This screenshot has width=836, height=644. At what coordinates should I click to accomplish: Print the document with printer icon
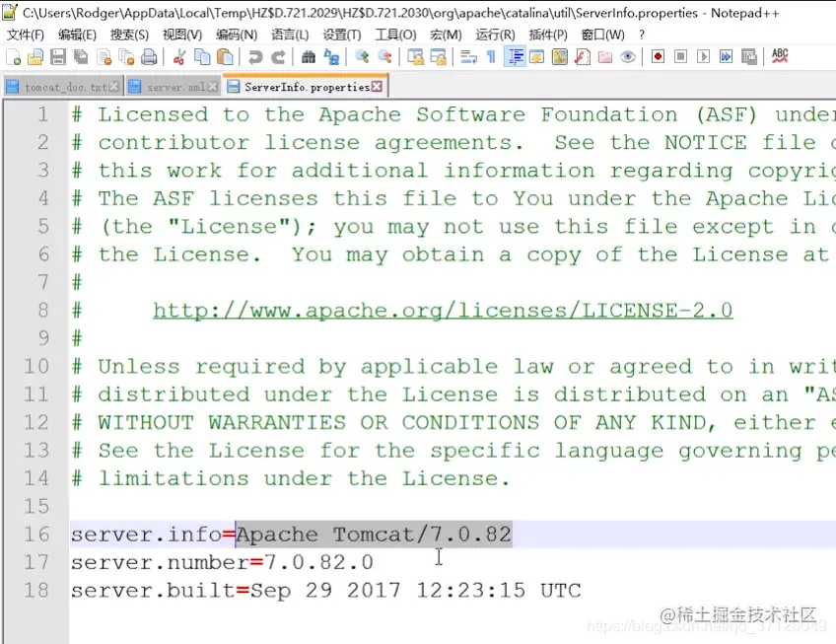pos(149,57)
